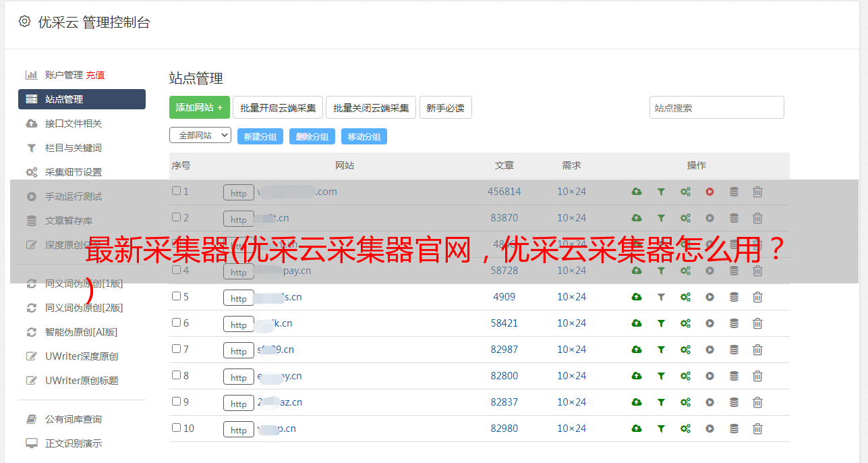Delete site 8 with trash icon
868x463 pixels.
pos(757,376)
